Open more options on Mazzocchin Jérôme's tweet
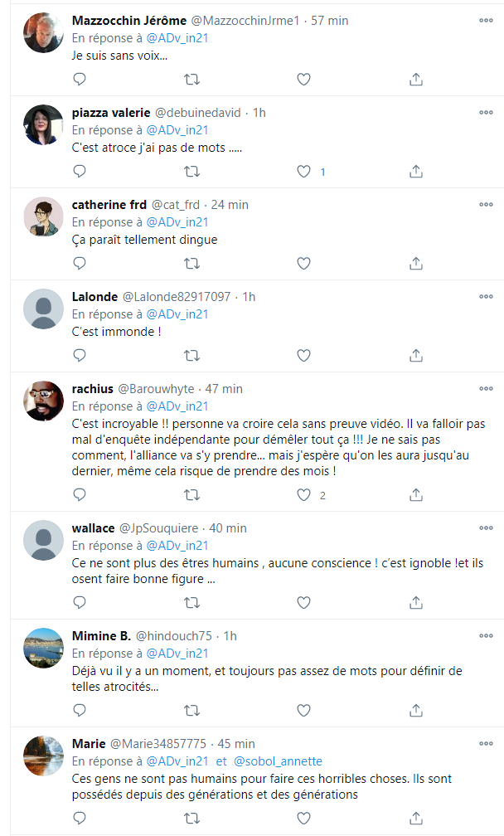 pos(486,20)
